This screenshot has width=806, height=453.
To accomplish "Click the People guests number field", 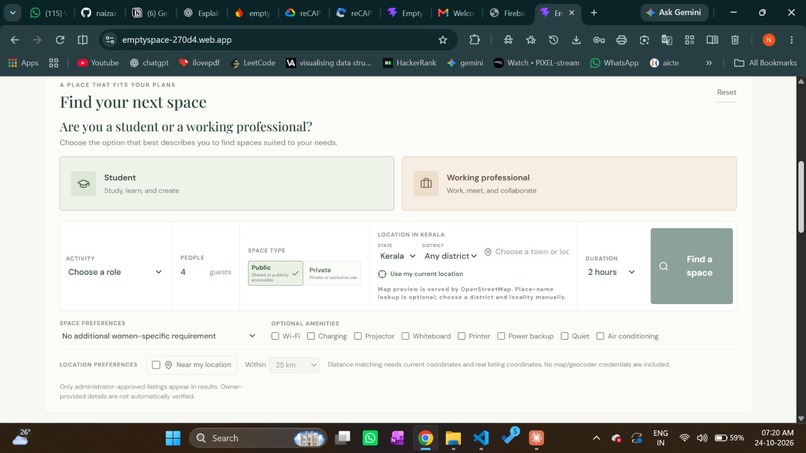I will pyautogui.click(x=193, y=272).
